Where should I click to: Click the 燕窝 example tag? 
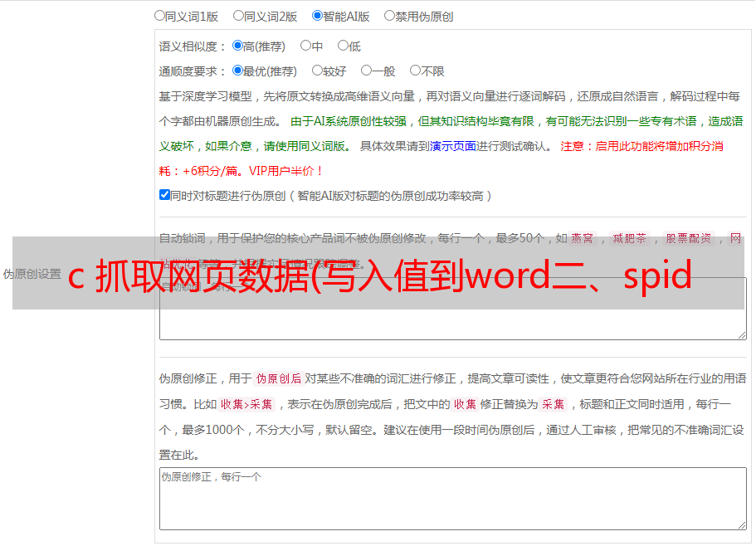[x=582, y=238]
